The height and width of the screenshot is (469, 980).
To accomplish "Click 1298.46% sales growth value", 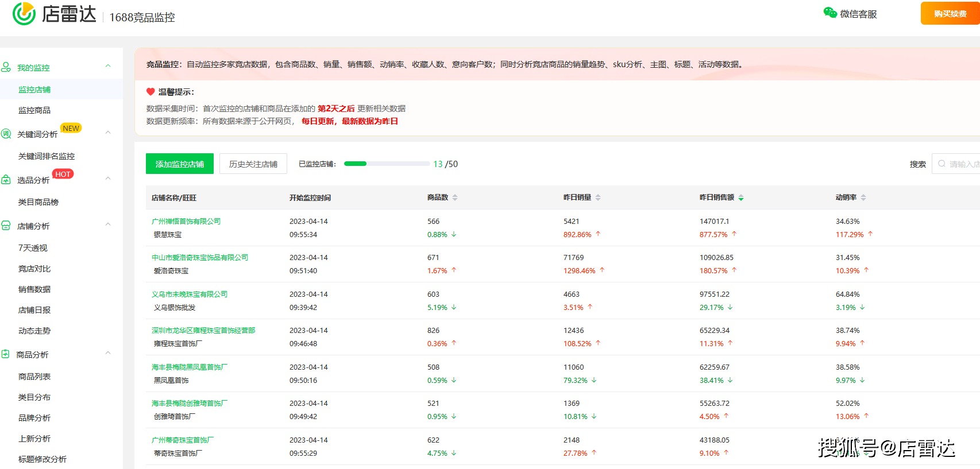I will click(x=579, y=270).
